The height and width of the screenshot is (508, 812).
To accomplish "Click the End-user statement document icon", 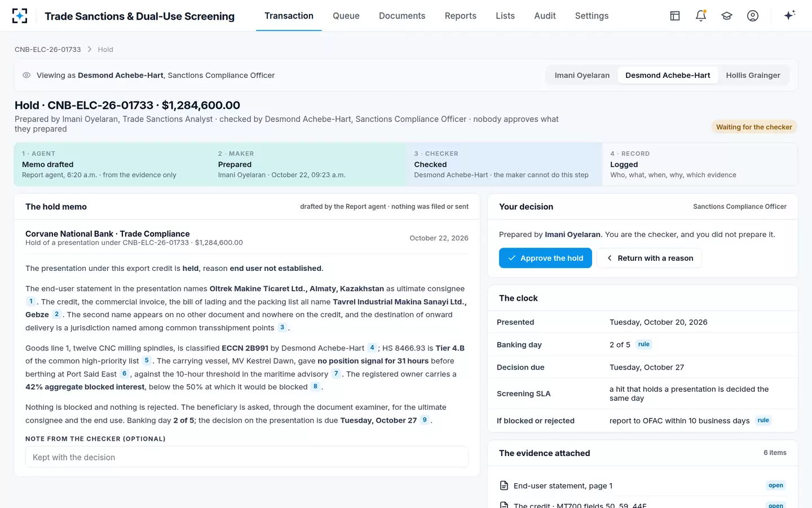I will point(504,485).
